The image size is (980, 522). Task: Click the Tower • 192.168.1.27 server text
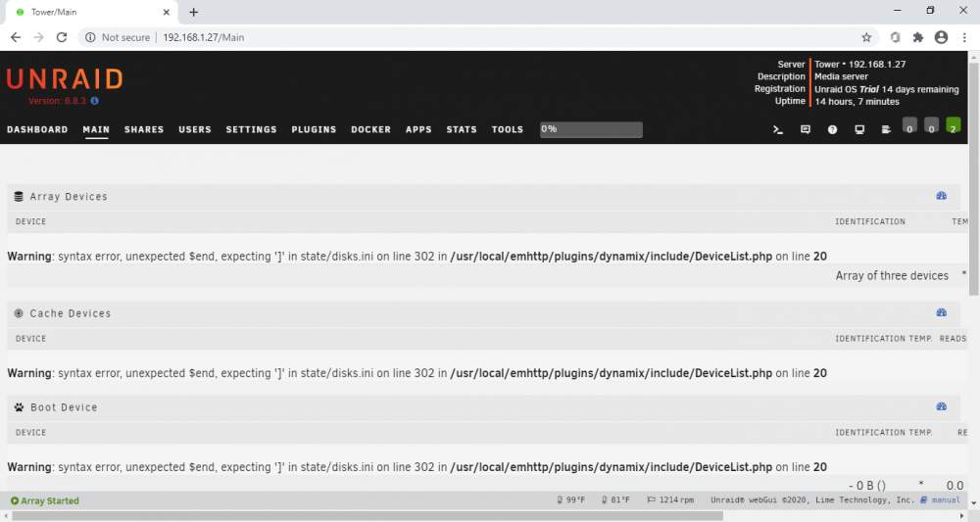(x=860, y=65)
